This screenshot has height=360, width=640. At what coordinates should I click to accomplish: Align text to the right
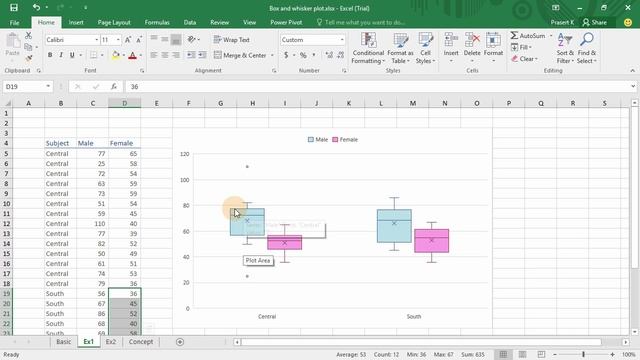click(x=176, y=55)
